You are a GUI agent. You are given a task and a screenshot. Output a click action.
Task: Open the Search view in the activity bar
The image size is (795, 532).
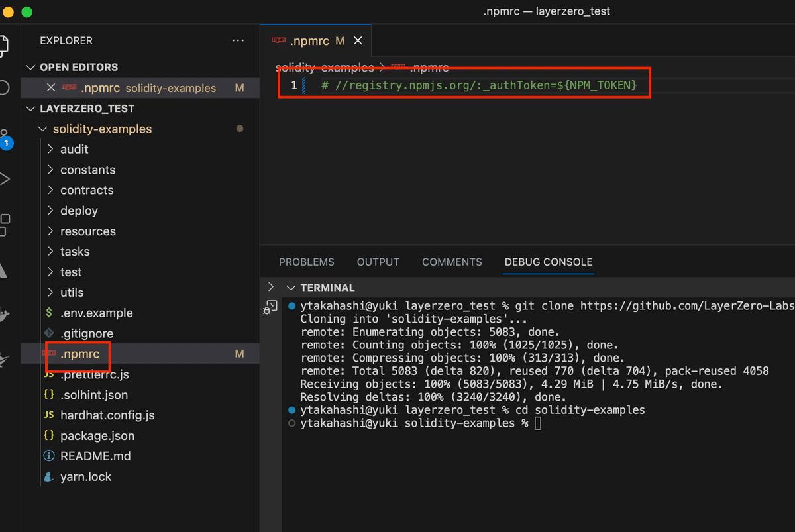tap(3, 87)
